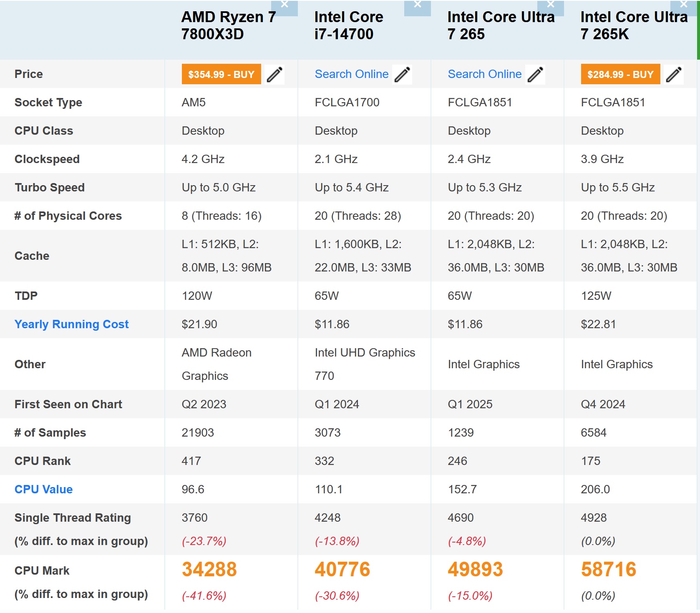This screenshot has height=613, width=700.
Task: Open the CPU Value link
Action: coord(44,490)
